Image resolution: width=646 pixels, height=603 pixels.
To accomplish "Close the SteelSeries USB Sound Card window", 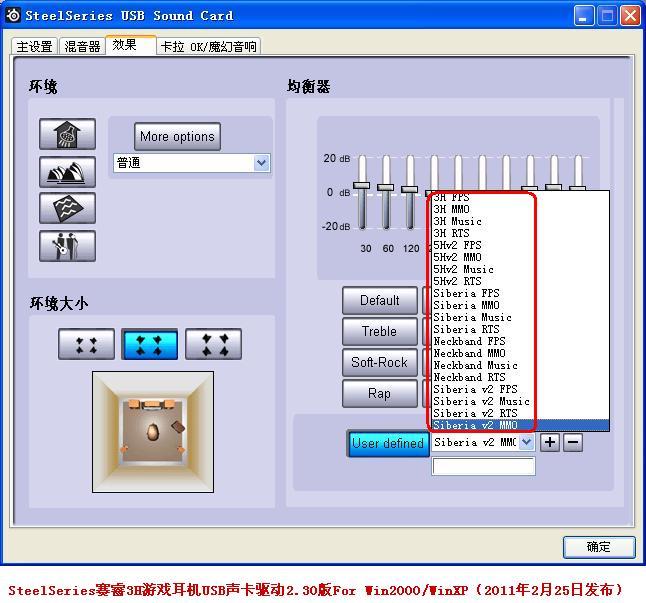I will click(x=630, y=16).
